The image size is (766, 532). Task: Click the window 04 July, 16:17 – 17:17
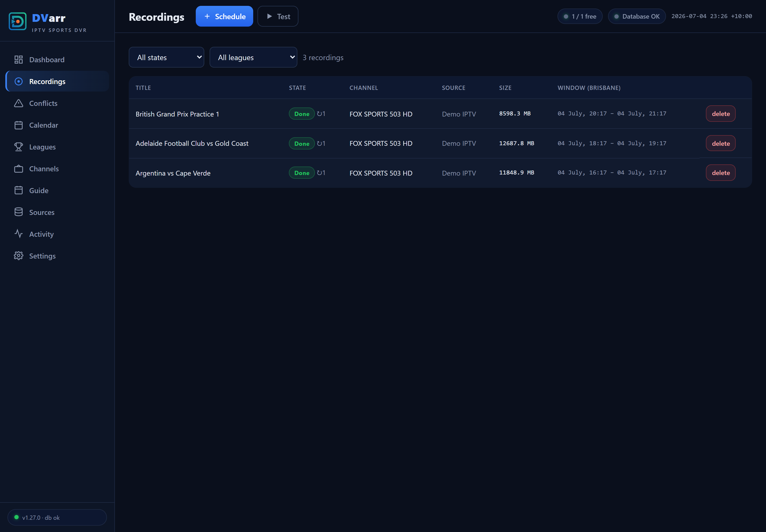612,172
